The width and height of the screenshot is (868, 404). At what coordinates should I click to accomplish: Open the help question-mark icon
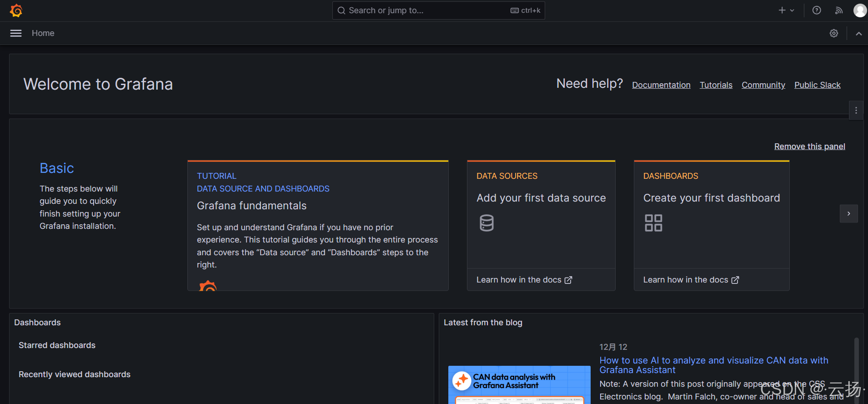pyautogui.click(x=817, y=10)
